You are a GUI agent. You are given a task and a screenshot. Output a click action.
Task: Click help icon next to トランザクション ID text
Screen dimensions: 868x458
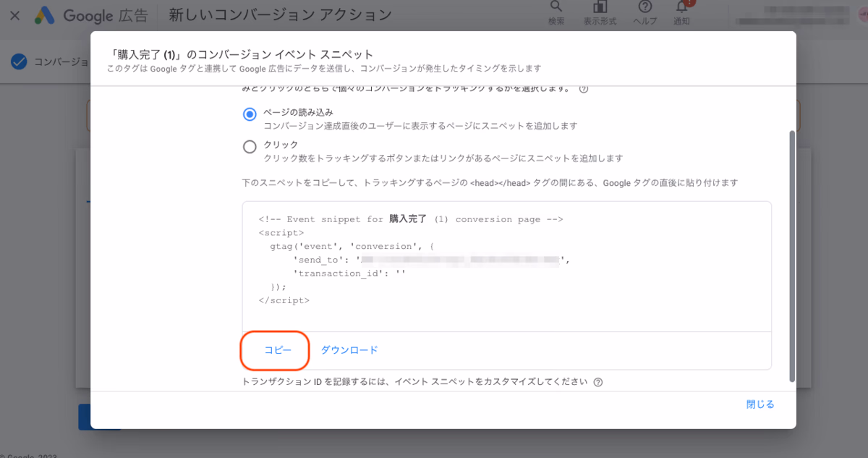tap(598, 382)
